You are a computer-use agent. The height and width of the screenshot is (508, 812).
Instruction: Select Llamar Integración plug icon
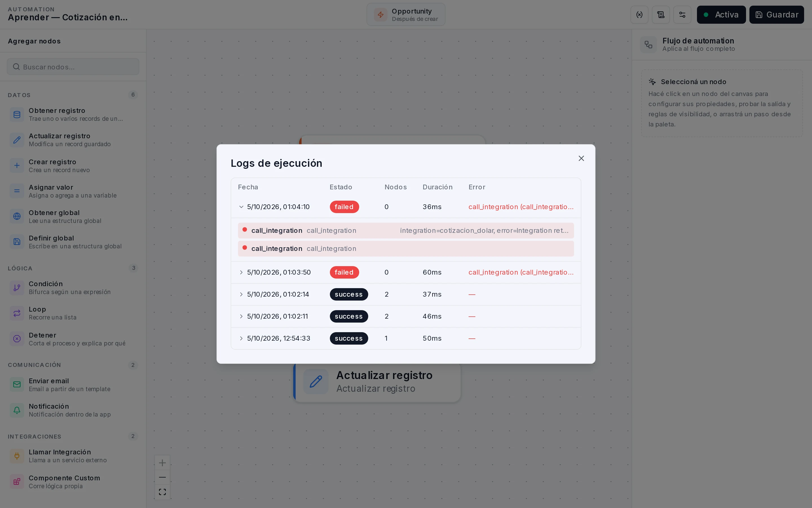(17, 456)
